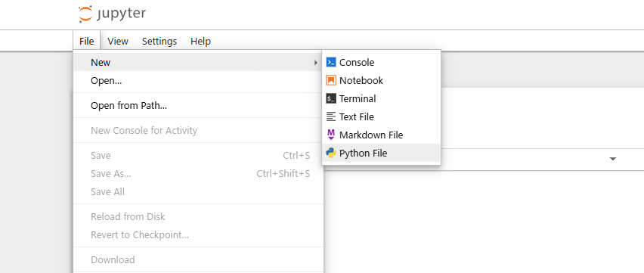Screen dimensions: 644x273
Task: Open the Help menu
Action: coord(200,41)
